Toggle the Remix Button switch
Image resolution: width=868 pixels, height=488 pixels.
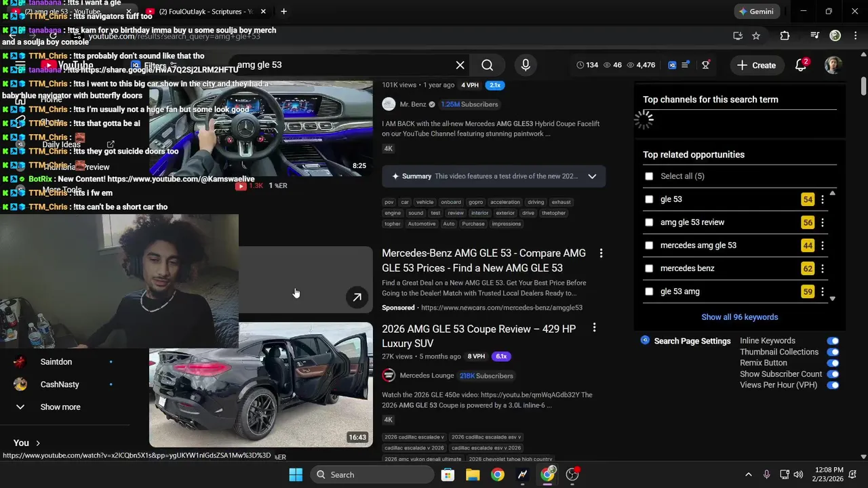pyautogui.click(x=833, y=363)
